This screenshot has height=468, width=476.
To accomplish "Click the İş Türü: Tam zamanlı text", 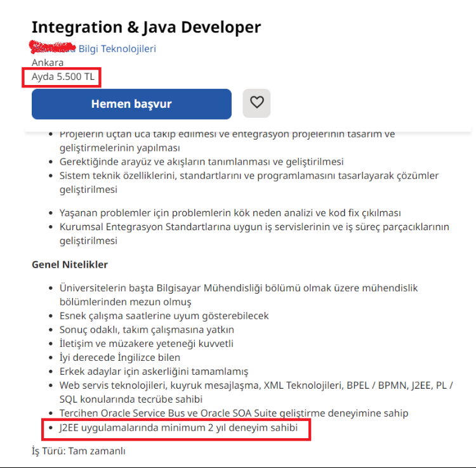I will pos(79,451).
